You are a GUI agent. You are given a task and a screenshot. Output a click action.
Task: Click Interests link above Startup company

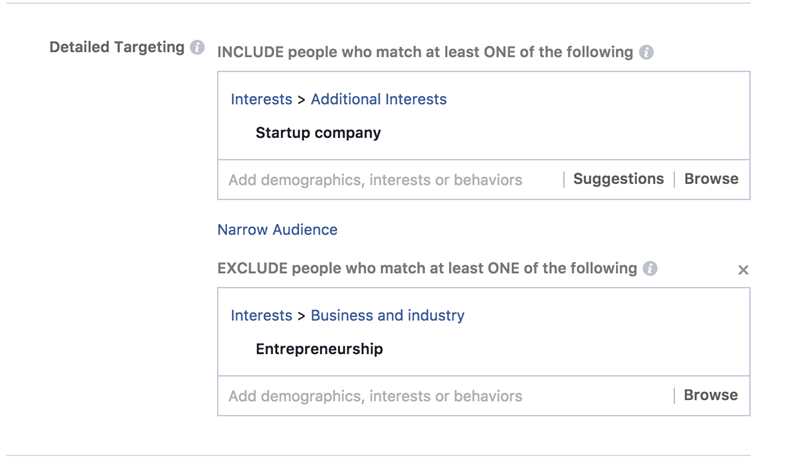pos(261,99)
